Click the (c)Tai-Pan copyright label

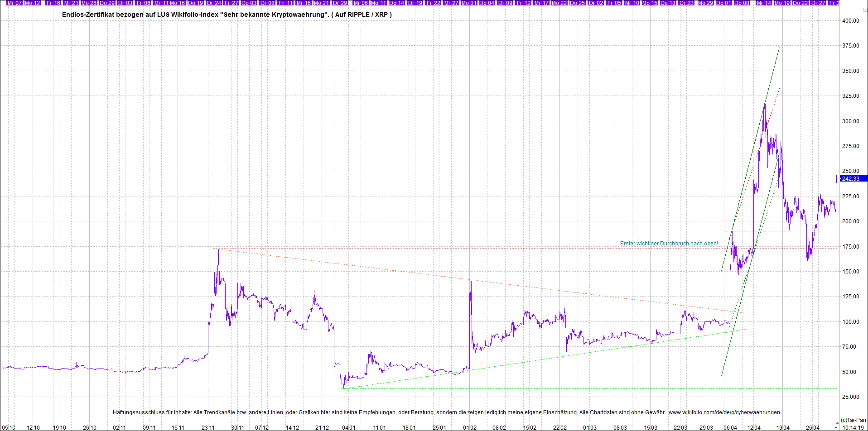tap(853, 420)
